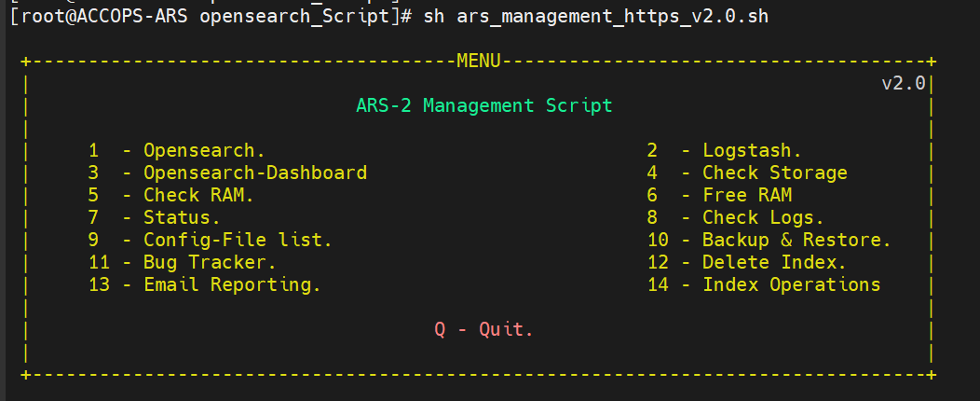This screenshot has width=980, height=401.
Task: Choose the Check Logs option
Action: pos(763,217)
